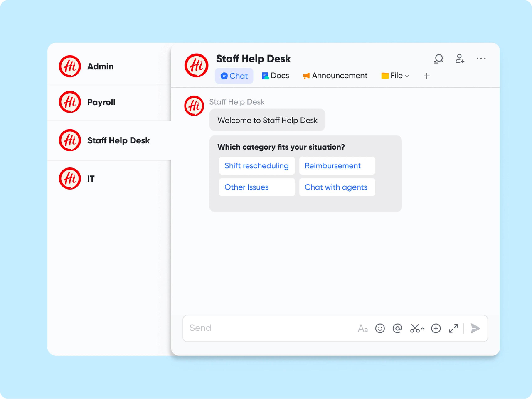Image resolution: width=532 pixels, height=399 pixels.
Task: Choose the Shift rescheduling option
Action: coord(257,166)
